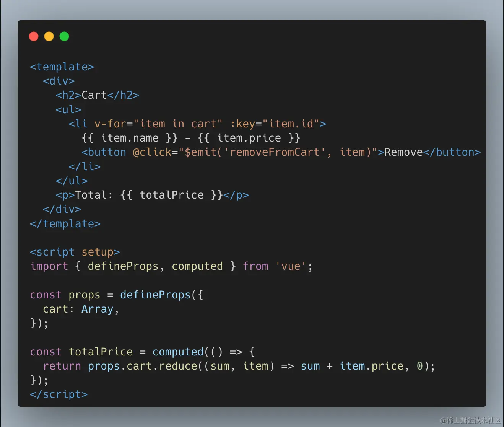Image resolution: width=504 pixels, height=427 pixels.
Task: Click "const props = defineProps({" line
Action: click(x=117, y=295)
